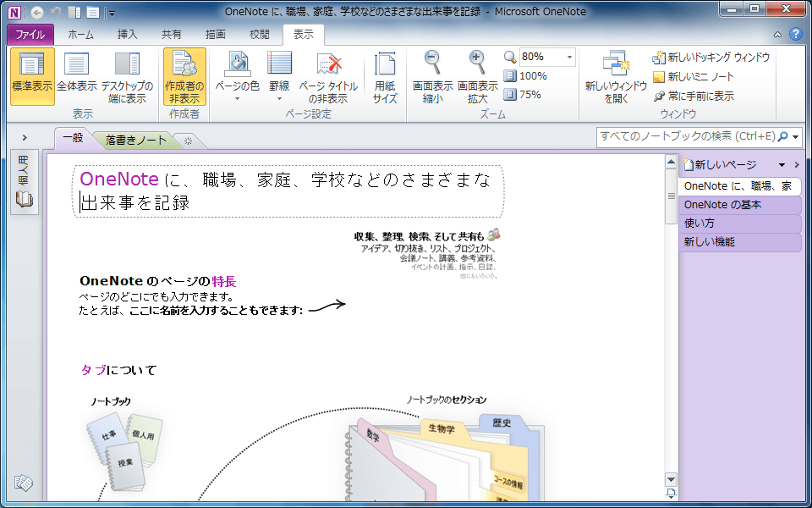The height and width of the screenshot is (508, 812).
Task: Switch to the ホーム ribbon tab
Action: tap(81, 36)
